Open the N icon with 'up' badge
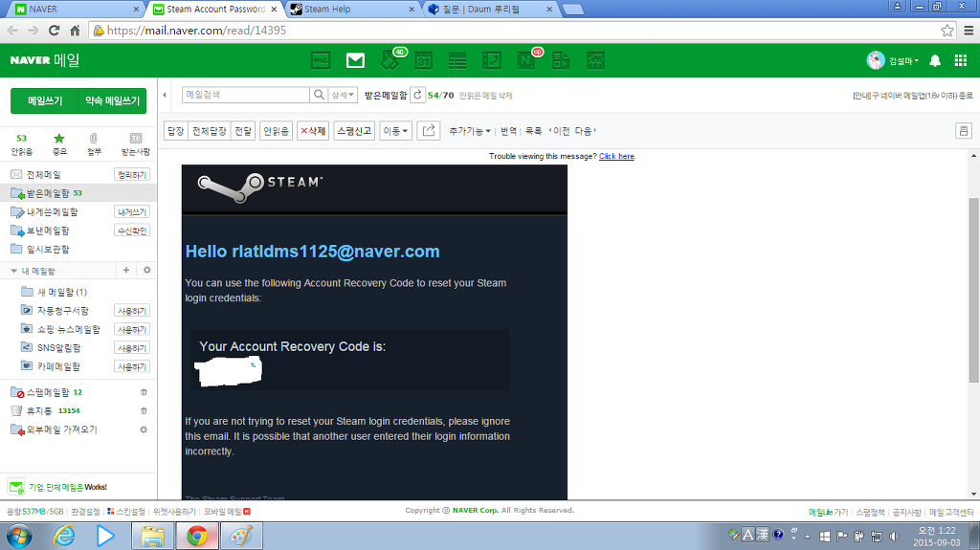 click(x=526, y=60)
